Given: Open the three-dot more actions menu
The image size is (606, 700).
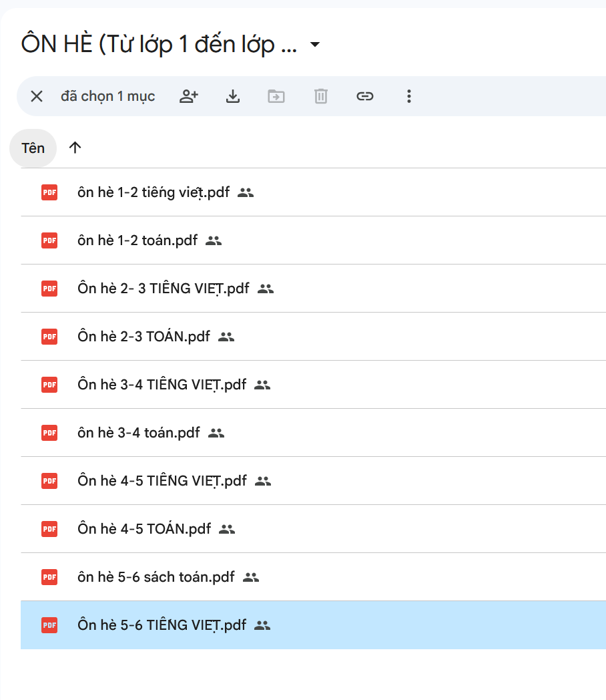Looking at the screenshot, I should tap(409, 96).
